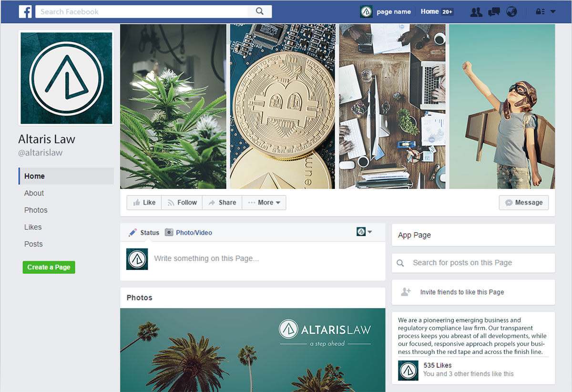Select Home in the sidebar
572x392 pixels.
point(66,176)
